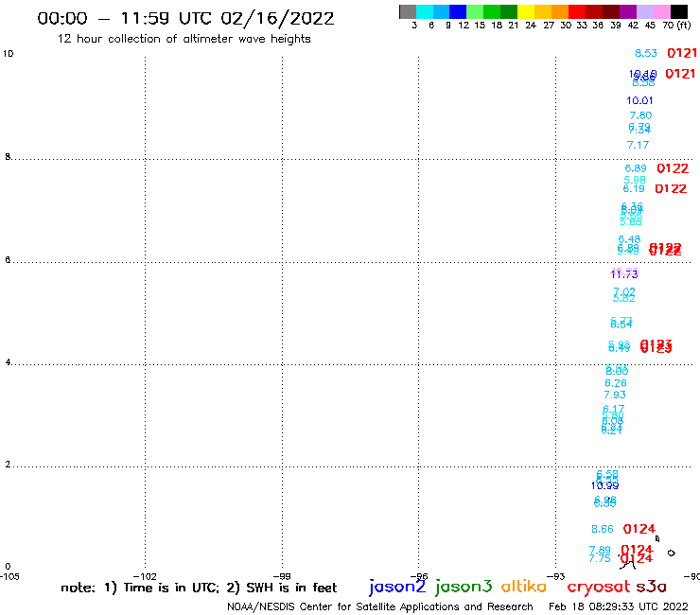
Task: Pick the orange legend swatch
Action: coord(560,11)
